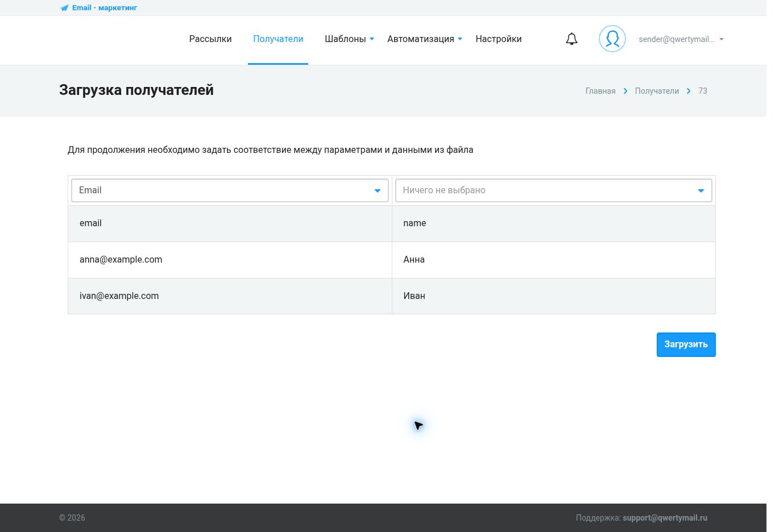Follow the Получатели breadcrumb link
This screenshot has height=532, width=775.
coord(657,91)
